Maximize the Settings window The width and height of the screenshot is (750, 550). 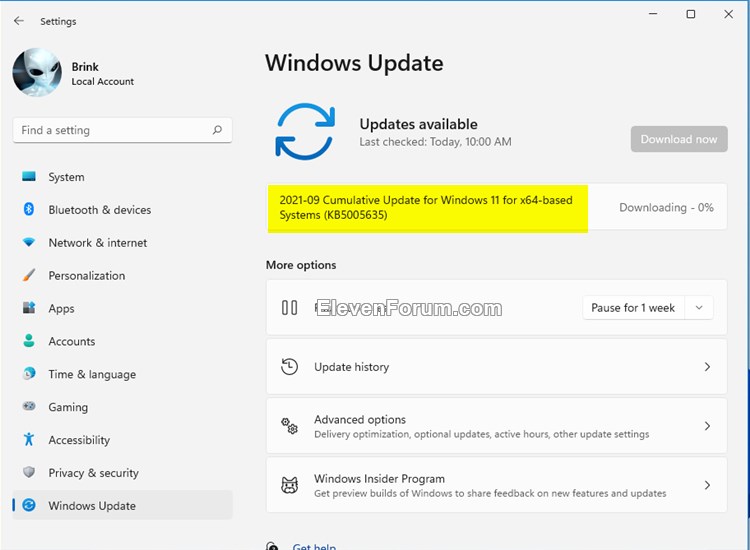click(x=691, y=14)
